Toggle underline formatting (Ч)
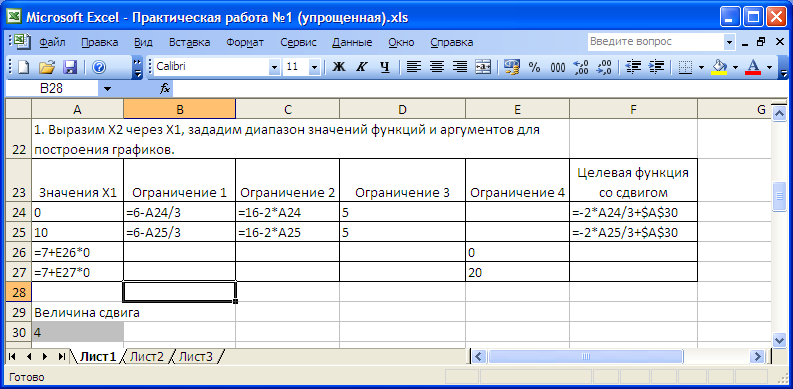This screenshot has height=389, width=793. click(385, 67)
